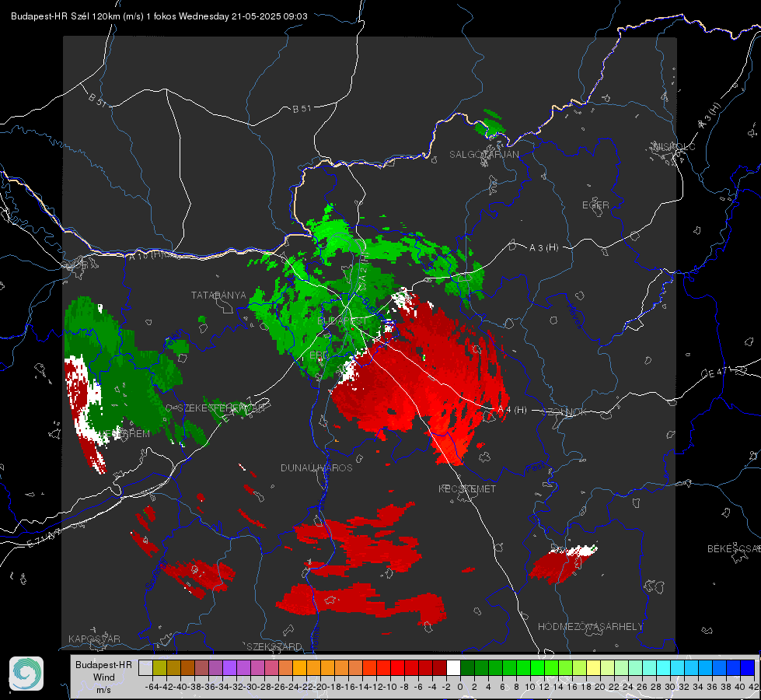
Task: Click the 'Budapest-HR Wind m/s' legend label
Action: pos(104,677)
